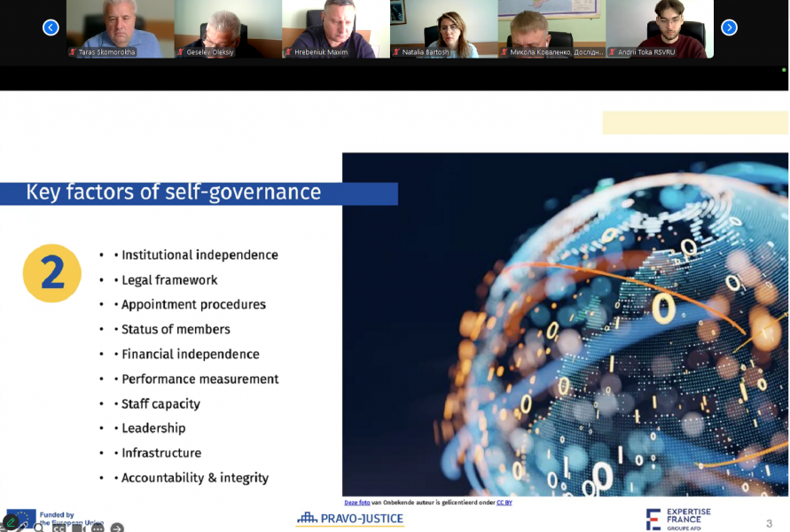Select Taras Skomorokha's video thumbnail
Viewport: 790px width, 532px height.
click(120, 28)
